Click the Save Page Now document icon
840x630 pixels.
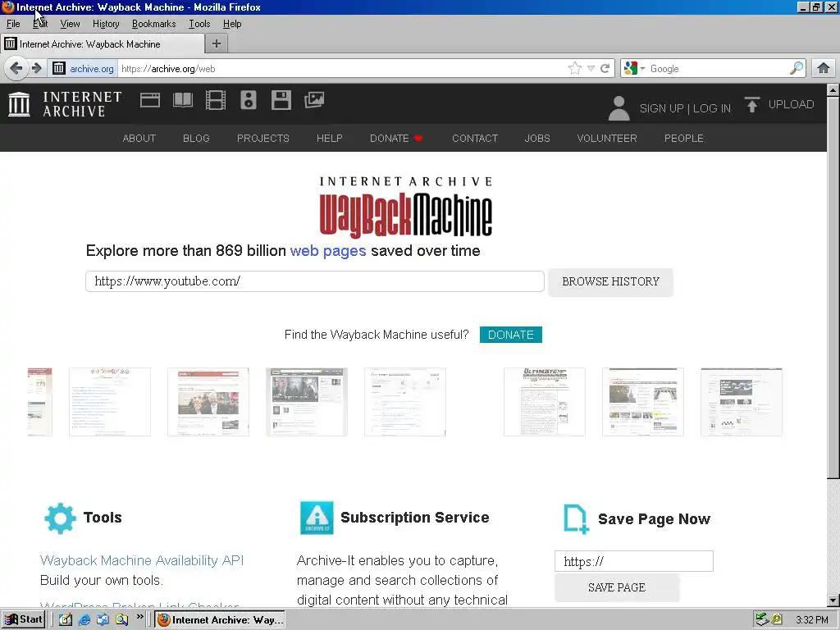pyautogui.click(x=576, y=519)
